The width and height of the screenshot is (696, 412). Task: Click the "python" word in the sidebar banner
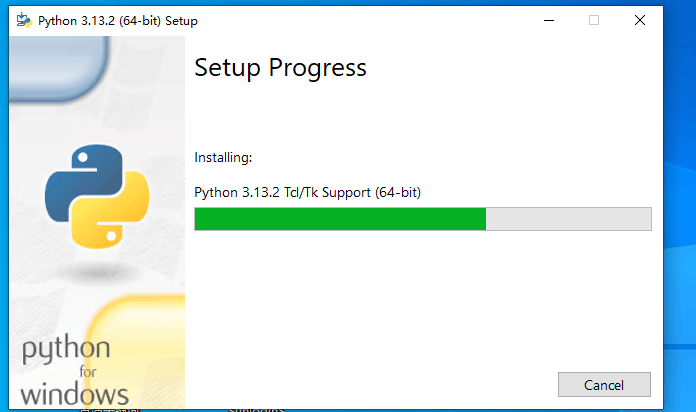click(66, 349)
